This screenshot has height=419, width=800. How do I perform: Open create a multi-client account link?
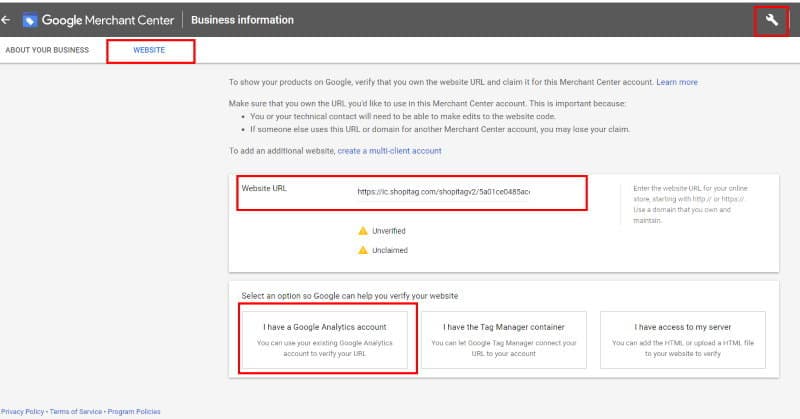(x=389, y=151)
